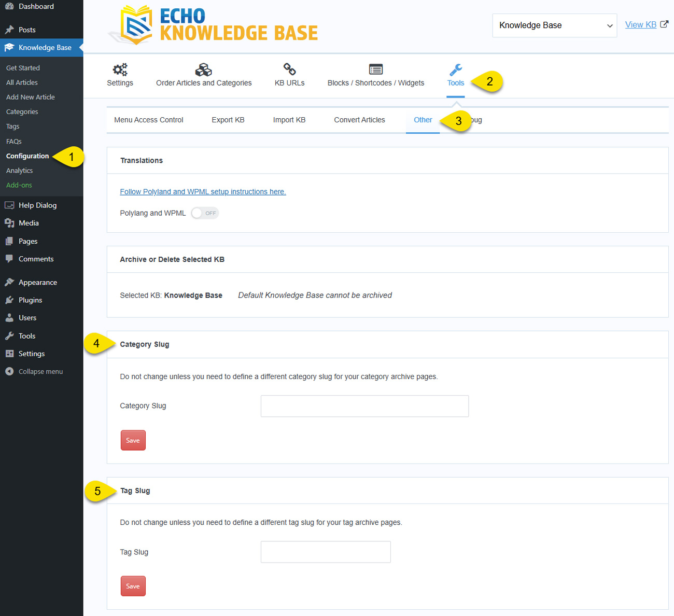Switch to the Import KB tab
This screenshot has width=674, height=616.
tap(289, 120)
